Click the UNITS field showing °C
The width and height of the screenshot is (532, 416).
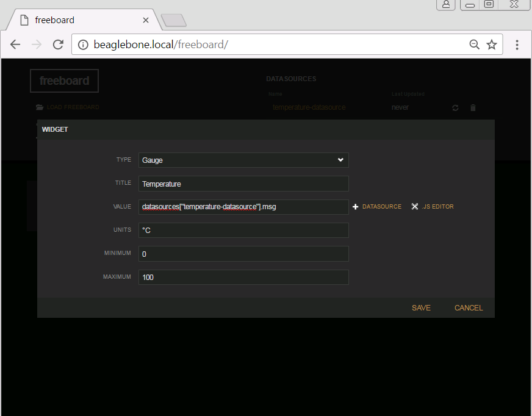click(x=243, y=231)
